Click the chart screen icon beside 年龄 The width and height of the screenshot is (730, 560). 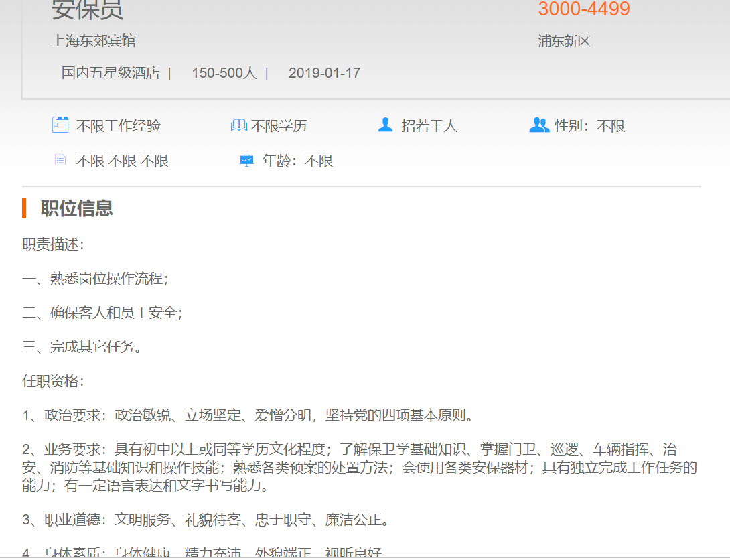pos(246,161)
